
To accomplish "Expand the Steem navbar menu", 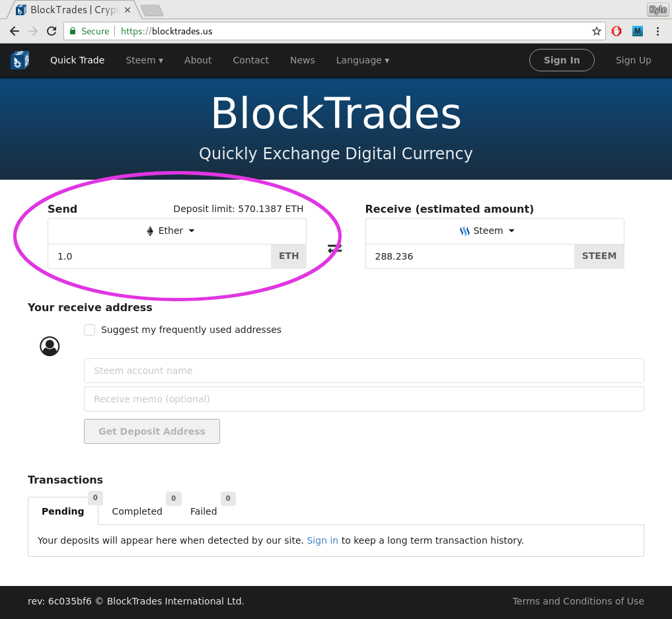I will click(x=145, y=60).
